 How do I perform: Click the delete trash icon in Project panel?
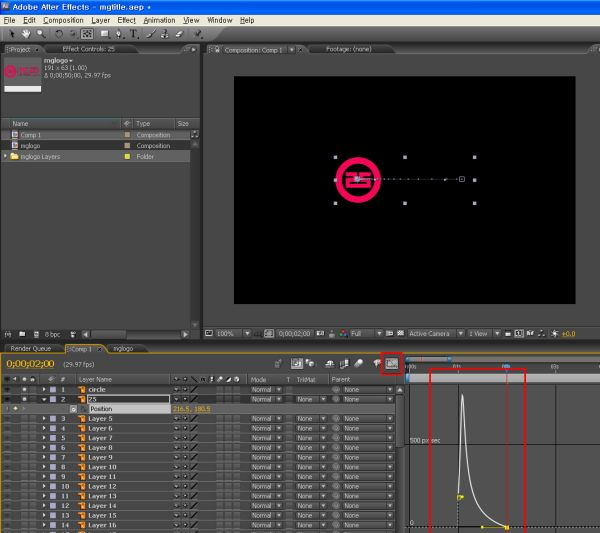pyautogui.click(x=73, y=334)
